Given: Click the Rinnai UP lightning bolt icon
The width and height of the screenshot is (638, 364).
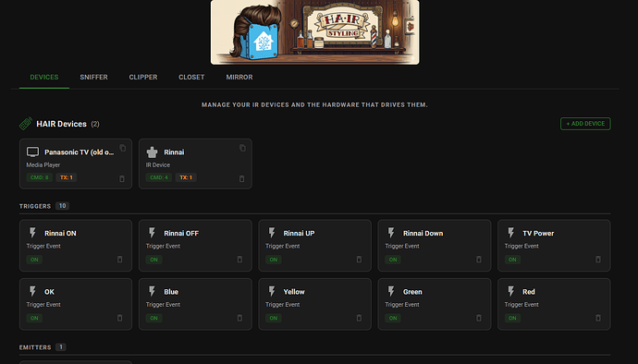Looking at the screenshot, I should coord(272,233).
